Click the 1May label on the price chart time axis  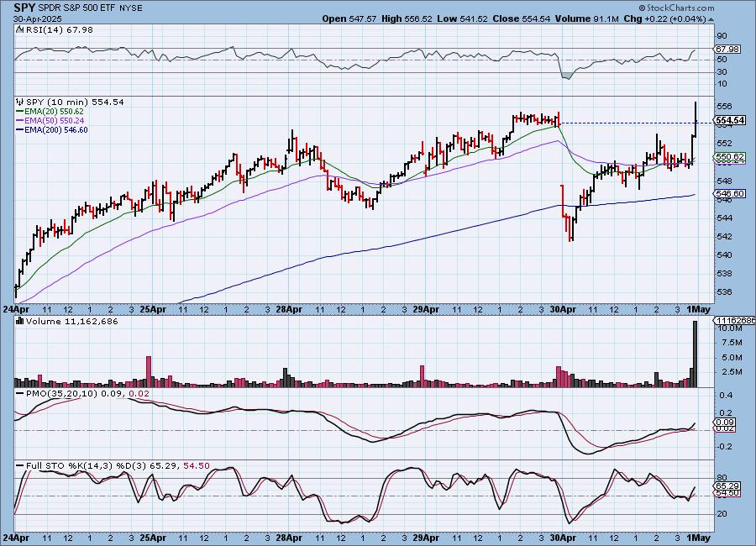coord(698,309)
